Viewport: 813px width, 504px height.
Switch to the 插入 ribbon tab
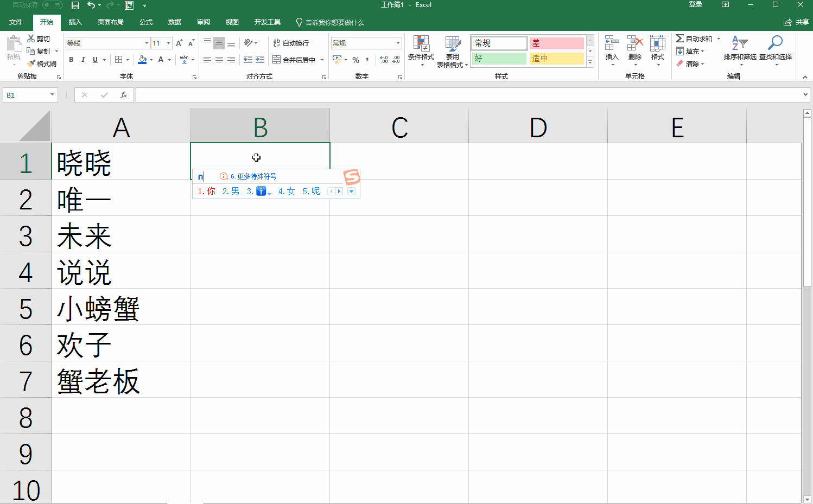coord(75,22)
